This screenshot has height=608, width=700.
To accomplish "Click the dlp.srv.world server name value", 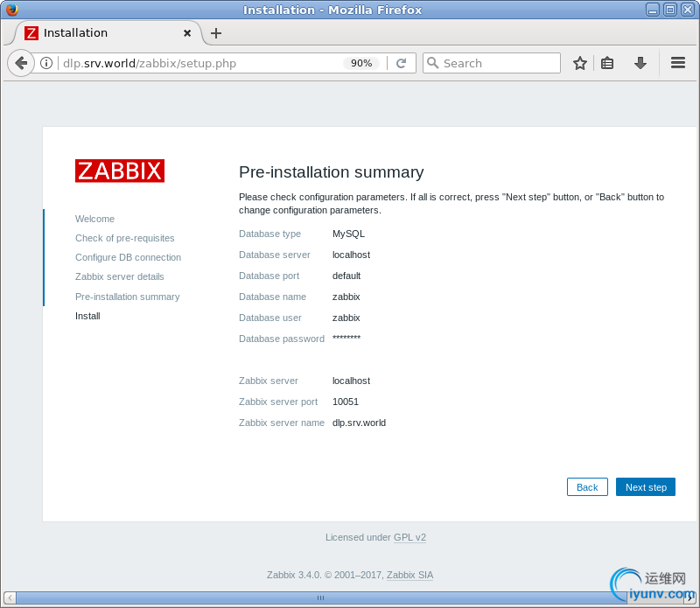I will click(359, 423).
